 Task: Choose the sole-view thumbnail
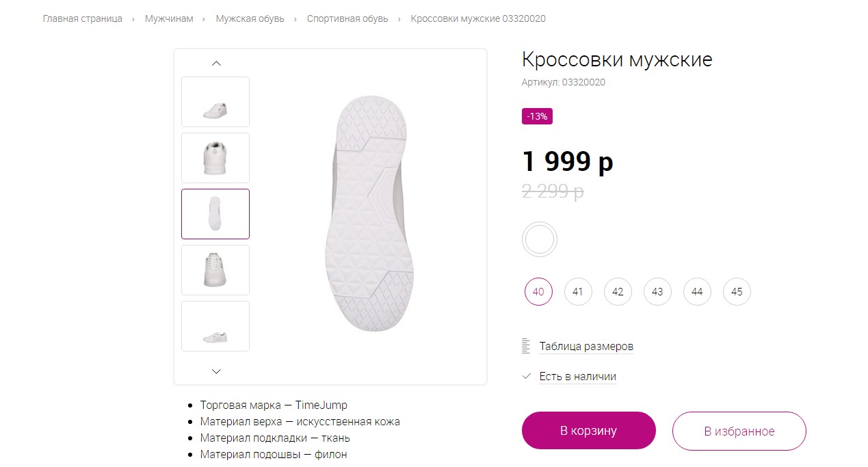click(215, 214)
